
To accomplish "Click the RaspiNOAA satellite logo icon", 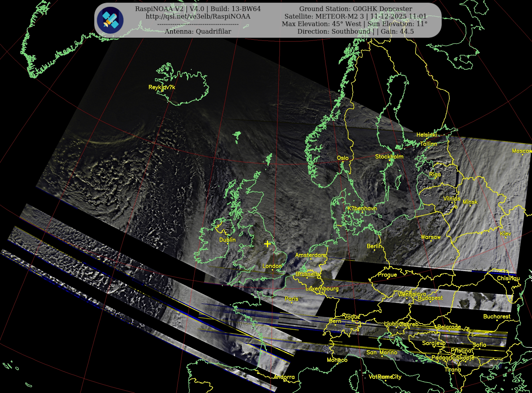I will [x=110, y=20].
